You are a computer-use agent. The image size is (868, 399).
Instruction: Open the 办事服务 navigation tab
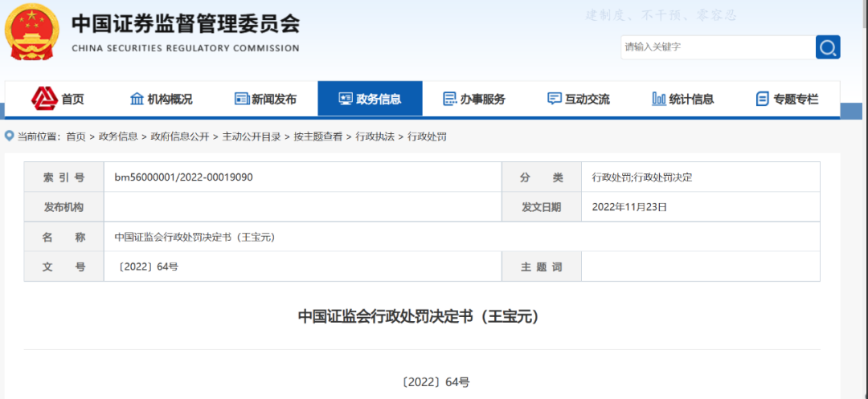point(474,99)
